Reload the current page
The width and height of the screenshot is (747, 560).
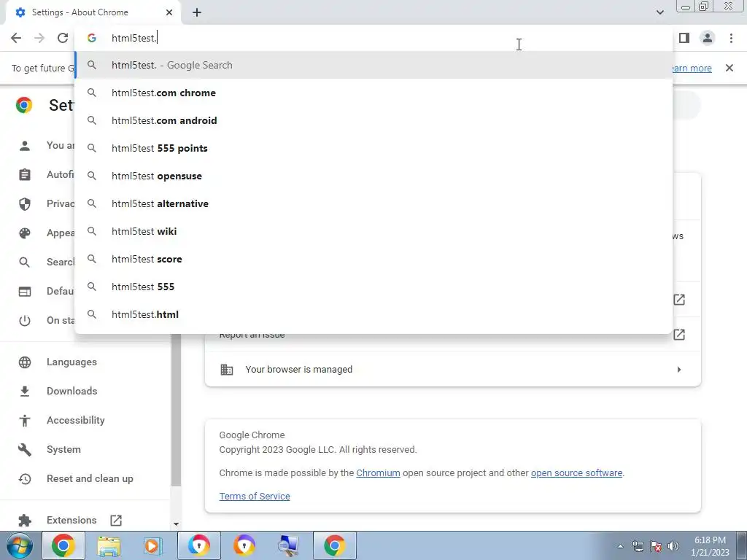pyautogui.click(x=63, y=38)
